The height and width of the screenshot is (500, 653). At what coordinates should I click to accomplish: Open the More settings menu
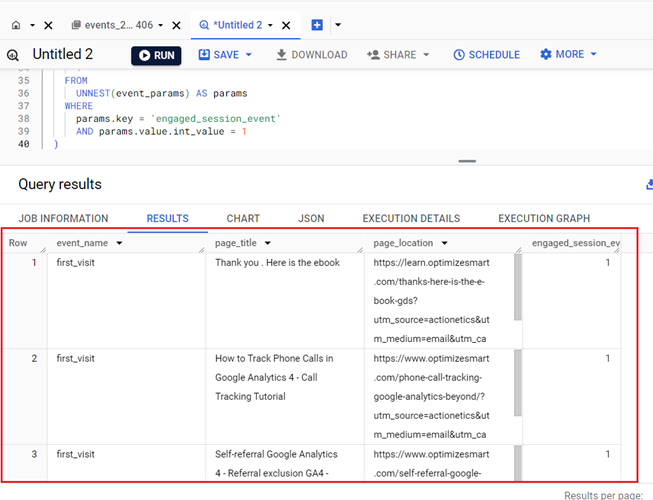point(568,55)
